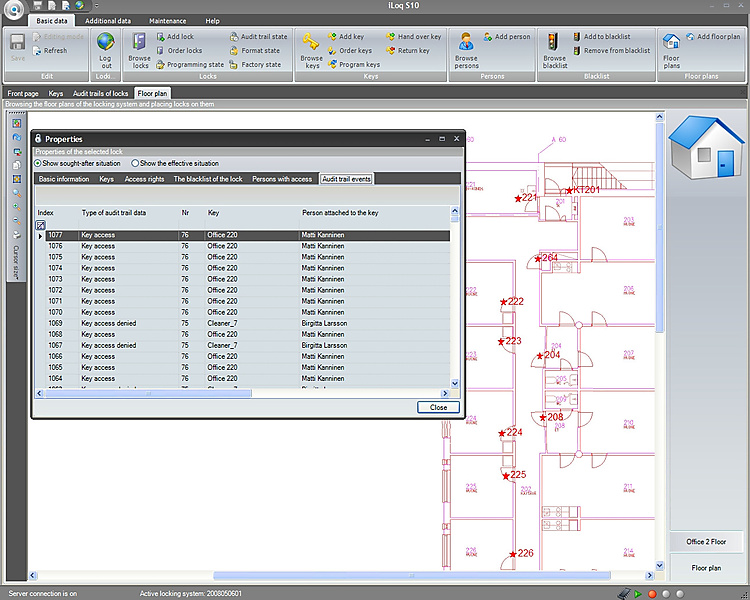
Task: Click the red star lock marker 222
Action: click(x=504, y=301)
